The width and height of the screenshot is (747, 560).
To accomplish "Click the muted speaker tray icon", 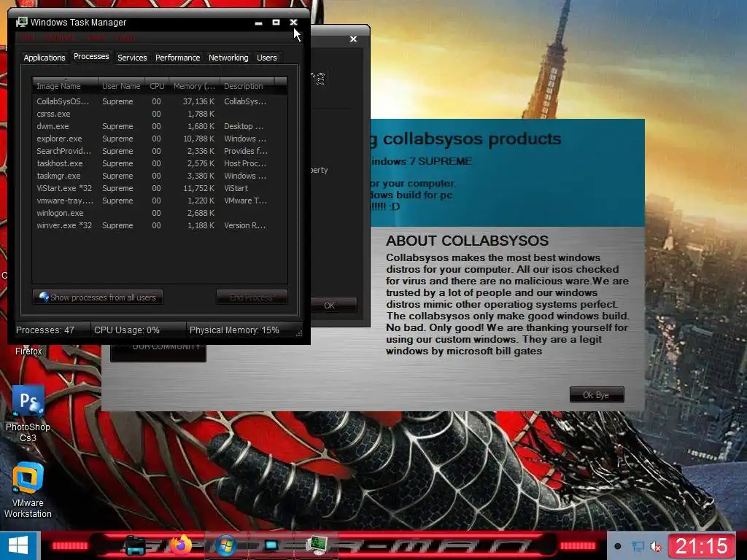I will click(x=656, y=547).
